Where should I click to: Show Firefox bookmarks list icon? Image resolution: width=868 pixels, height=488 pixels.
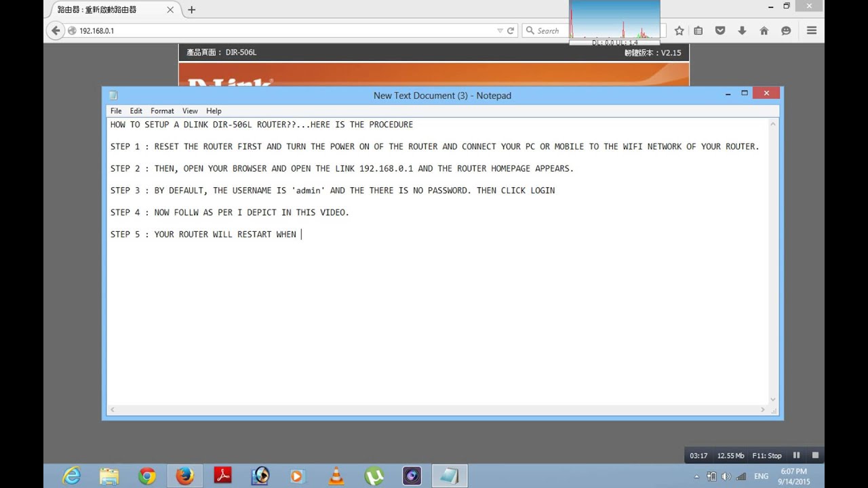tap(698, 30)
